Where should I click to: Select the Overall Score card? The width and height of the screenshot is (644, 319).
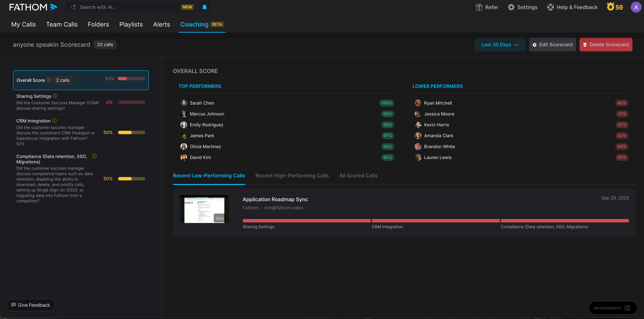pyautogui.click(x=80, y=80)
